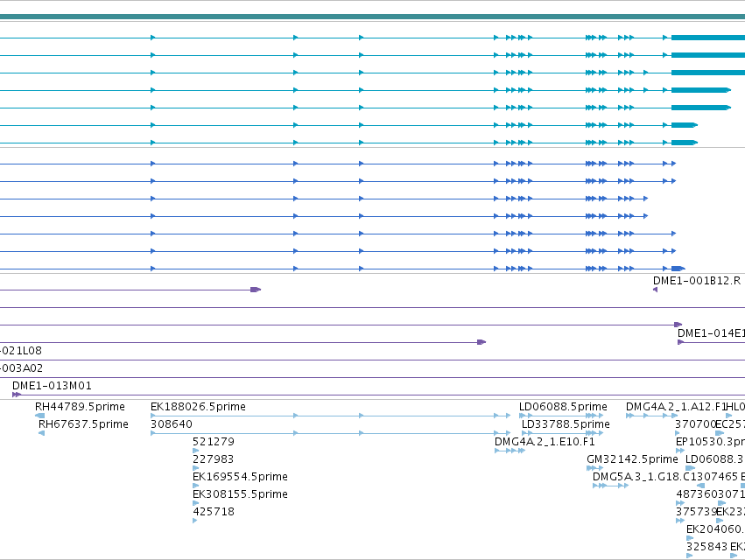Click the small arrow under the 425718 label
Screen dimensions: 745x560
pos(195,521)
